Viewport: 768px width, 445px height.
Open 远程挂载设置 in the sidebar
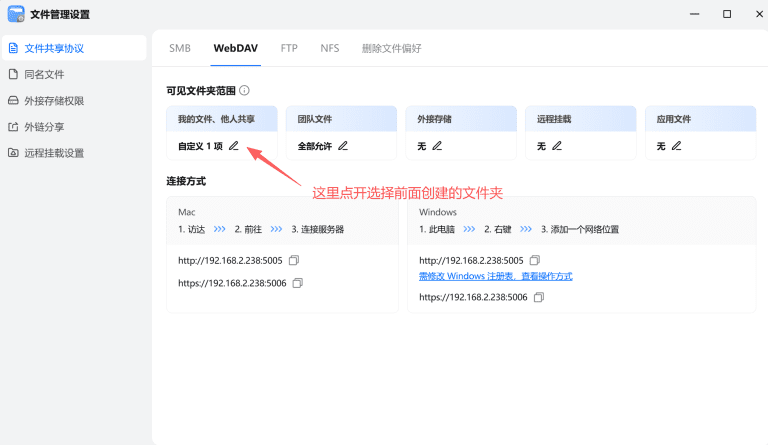[74, 153]
